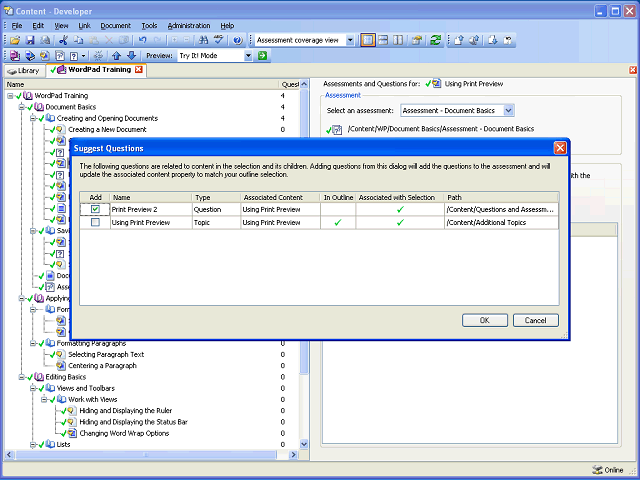Close the WordPad Training tab
Screen dimensions: 640x480
click(x=139, y=69)
